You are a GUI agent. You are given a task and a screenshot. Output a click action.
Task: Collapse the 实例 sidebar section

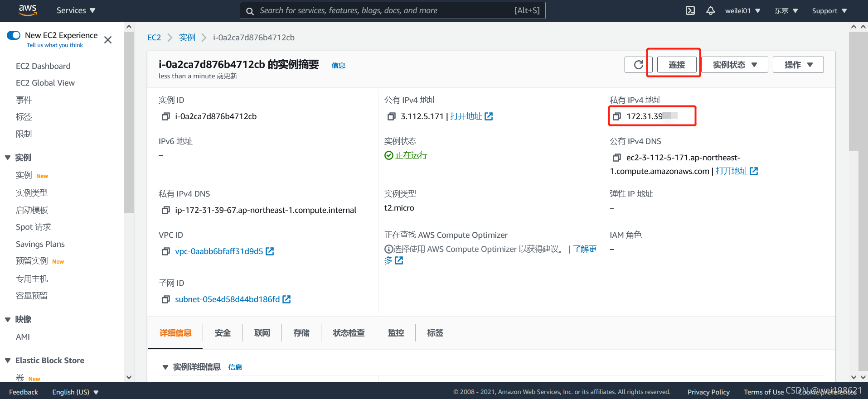click(8, 158)
